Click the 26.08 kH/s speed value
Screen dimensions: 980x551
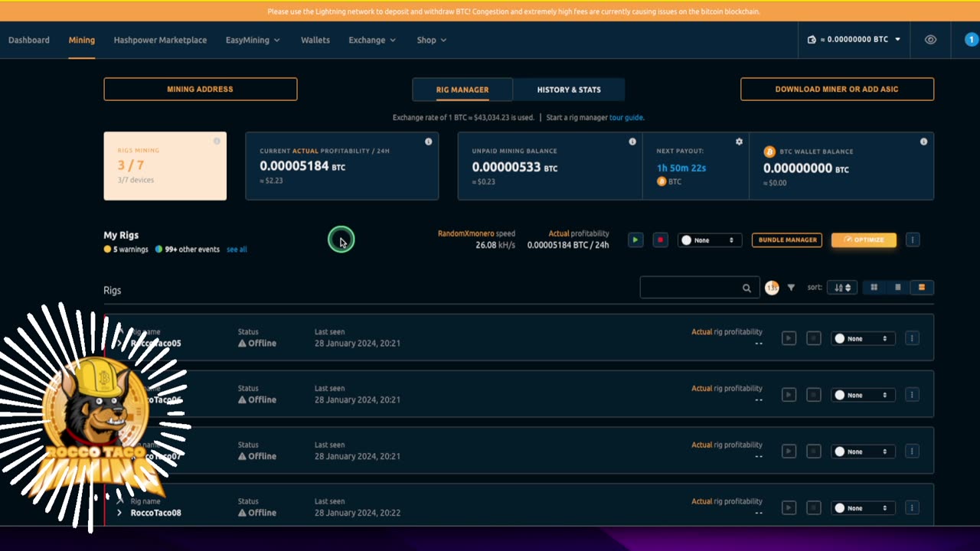point(495,245)
